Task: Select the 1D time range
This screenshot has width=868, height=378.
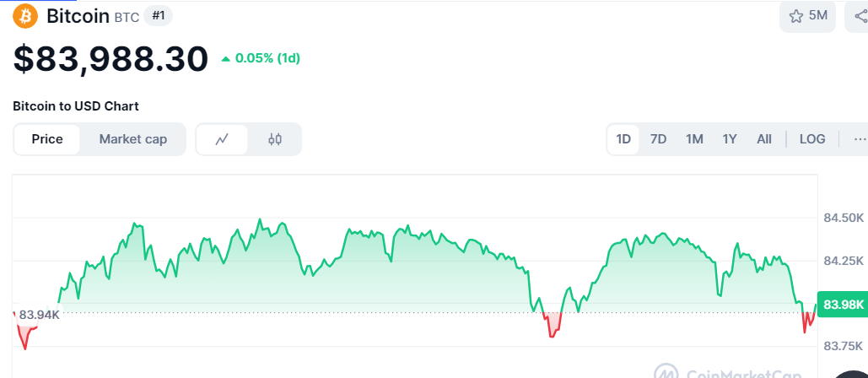Action: pyautogui.click(x=623, y=139)
